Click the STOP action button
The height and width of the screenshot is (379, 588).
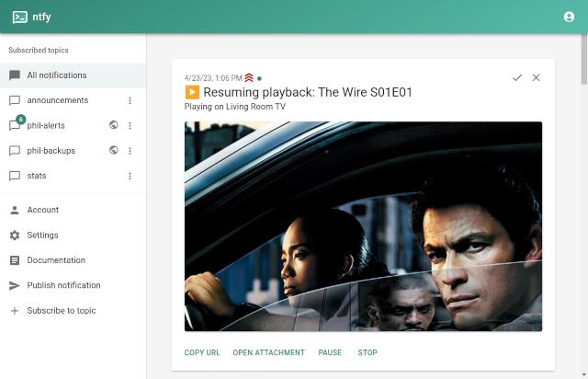pos(367,352)
